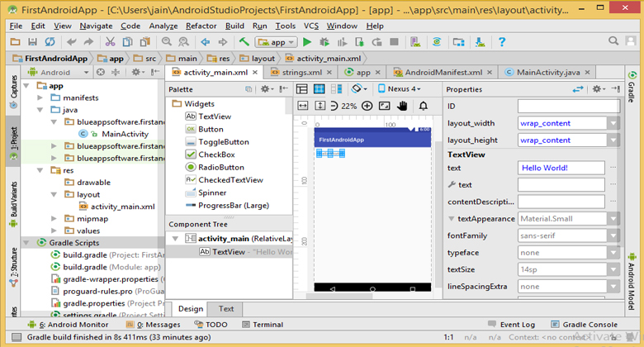This screenshot has height=347, width=644.
Task: Stop the running process with the square icon
Action: pos(395,42)
